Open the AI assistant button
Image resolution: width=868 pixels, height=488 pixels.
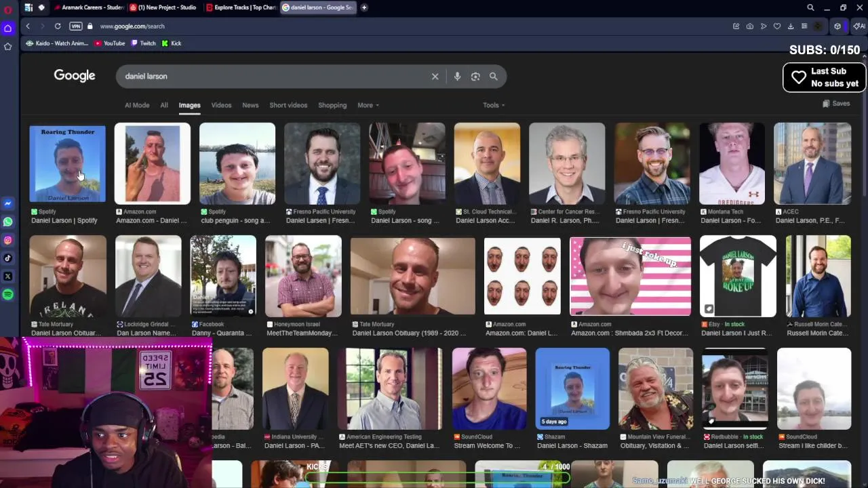[859, 26]
